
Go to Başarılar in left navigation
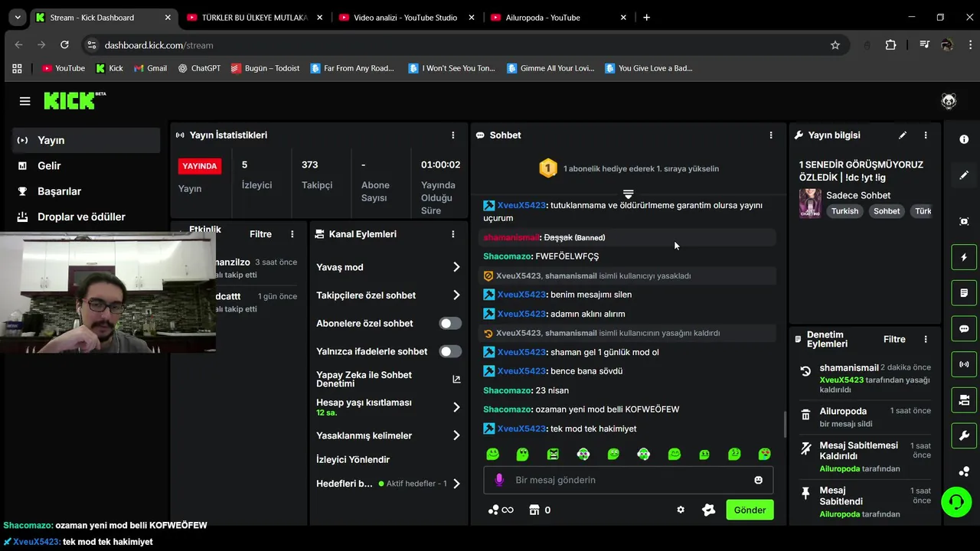(x=86, y=191)
